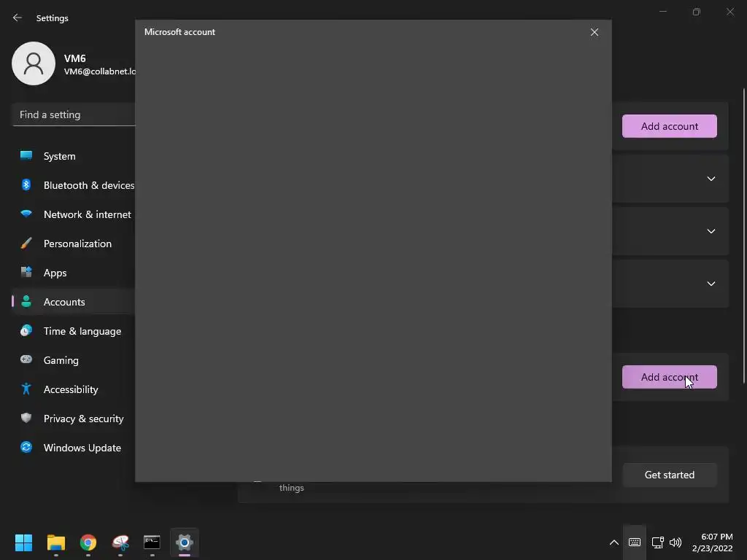Expand the third chevron row
The width and height of the screenshot is (747, 560).
pos(711,284)
